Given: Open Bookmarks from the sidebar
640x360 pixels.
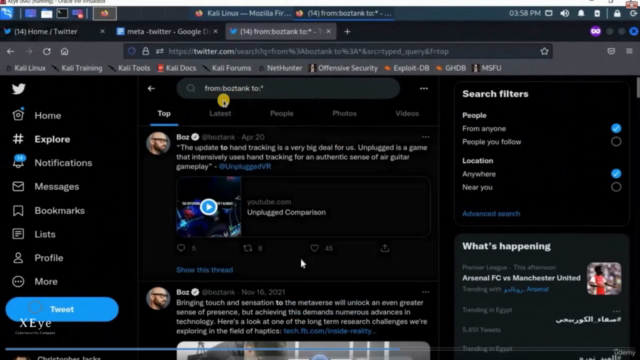Looking at the screenshot, I should [x=48, y=211].
